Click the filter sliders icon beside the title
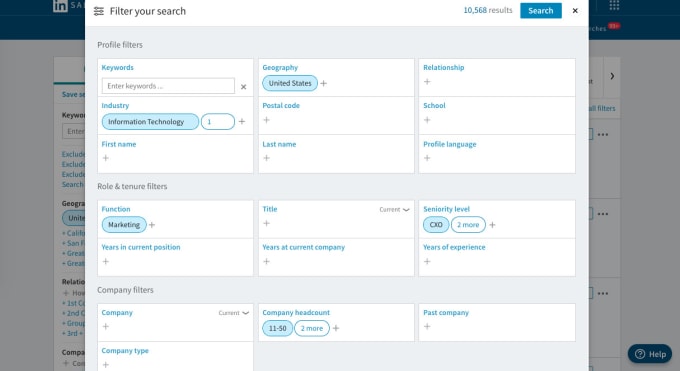 coord(99,11)
